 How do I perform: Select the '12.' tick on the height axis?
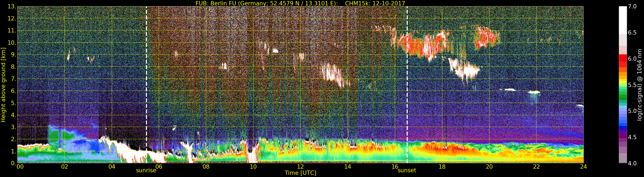pyautogui.click(x=12, y=18)
